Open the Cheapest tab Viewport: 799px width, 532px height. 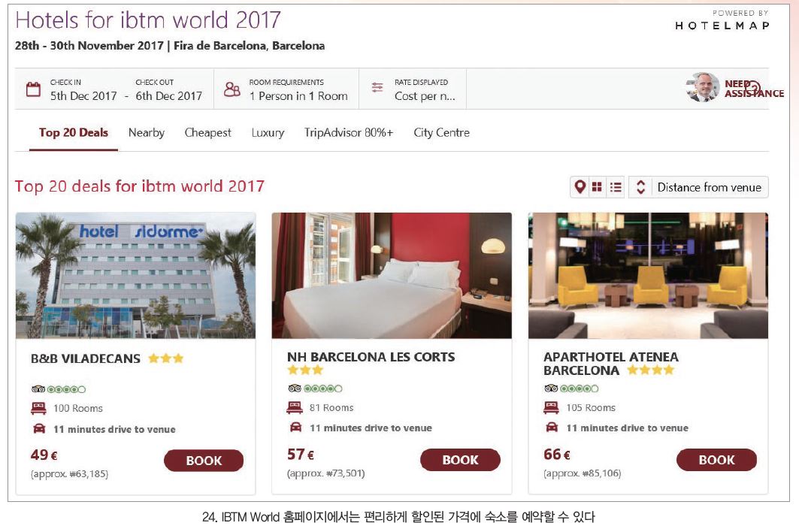pos(207,132)
